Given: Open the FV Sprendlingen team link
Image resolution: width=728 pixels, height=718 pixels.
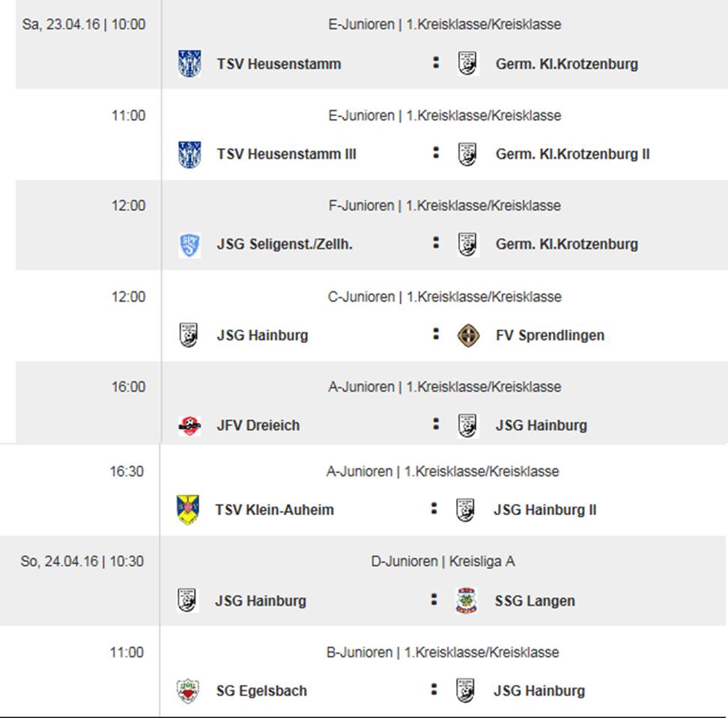Looking at the screenshot, I should click(550, 335).
